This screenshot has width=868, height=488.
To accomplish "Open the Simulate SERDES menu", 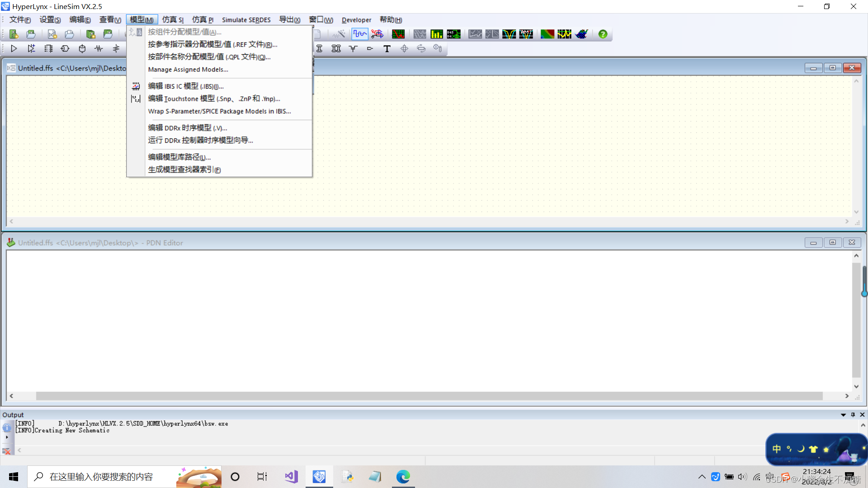I will (x=246, y=20).
